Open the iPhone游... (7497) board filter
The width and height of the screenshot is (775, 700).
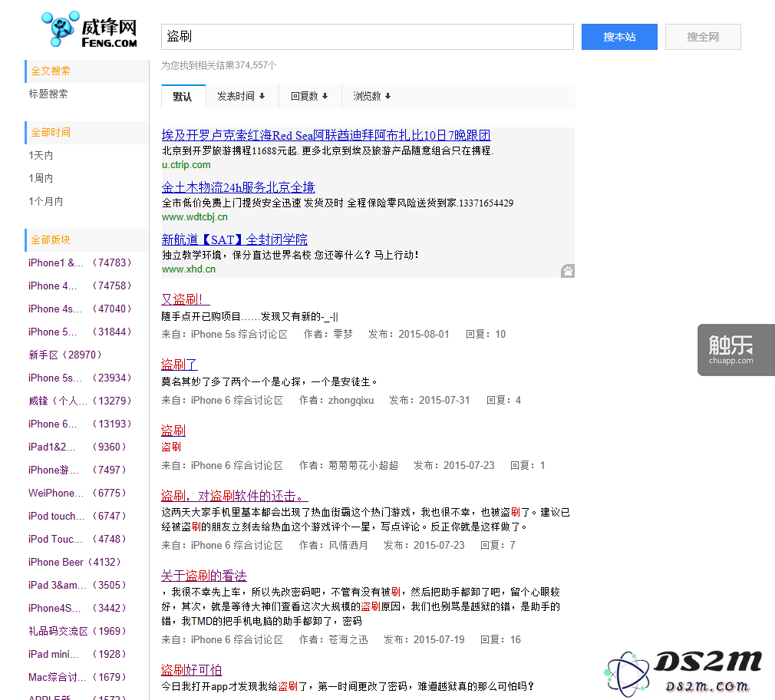[x=77, y=471]
